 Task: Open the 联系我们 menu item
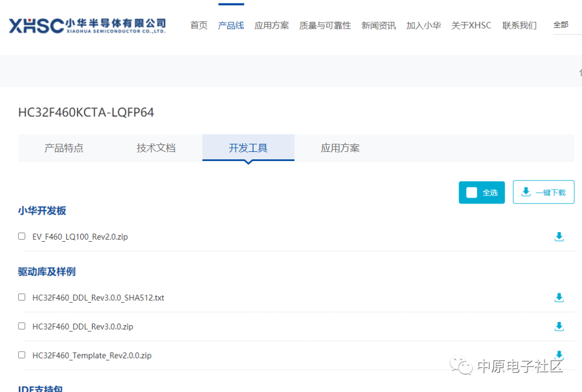coord(519,25)
